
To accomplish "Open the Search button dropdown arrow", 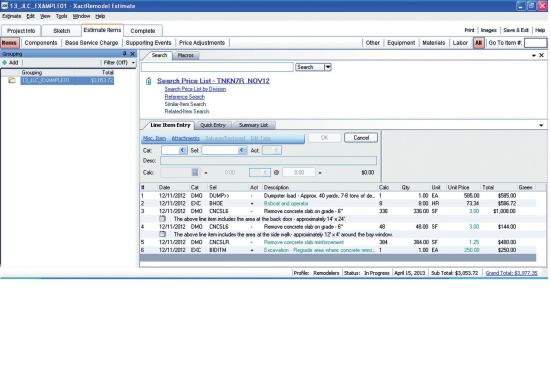I will 328,67.
